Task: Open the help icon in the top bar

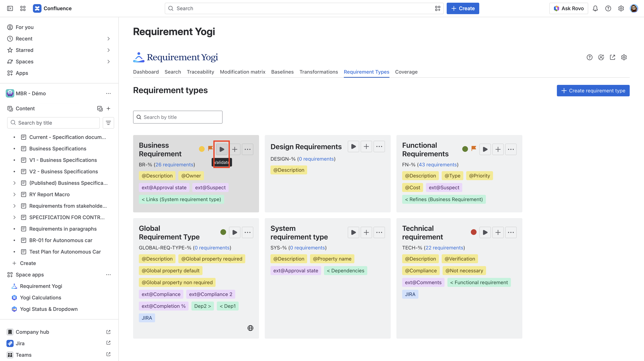Action: point(608,9)
